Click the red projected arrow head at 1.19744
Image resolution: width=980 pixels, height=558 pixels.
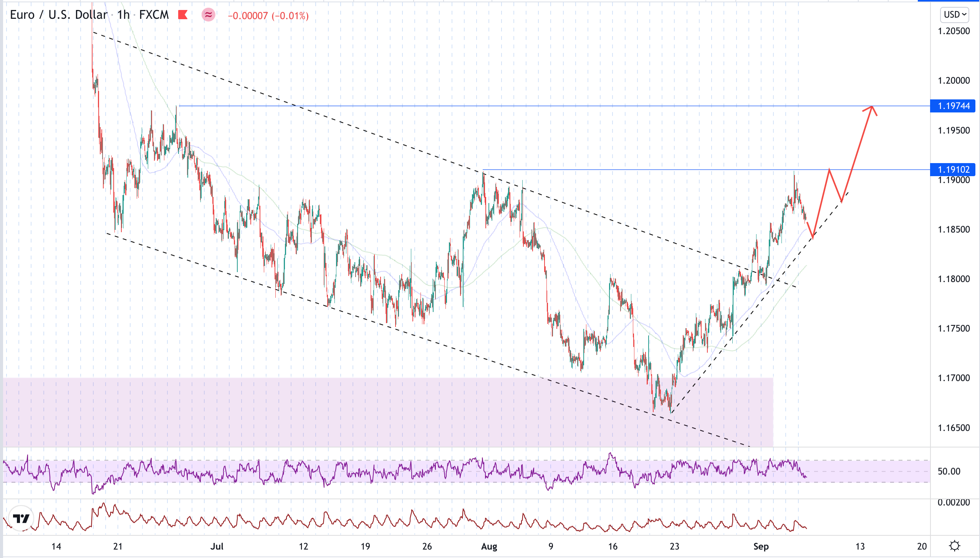tap(872, 108)
